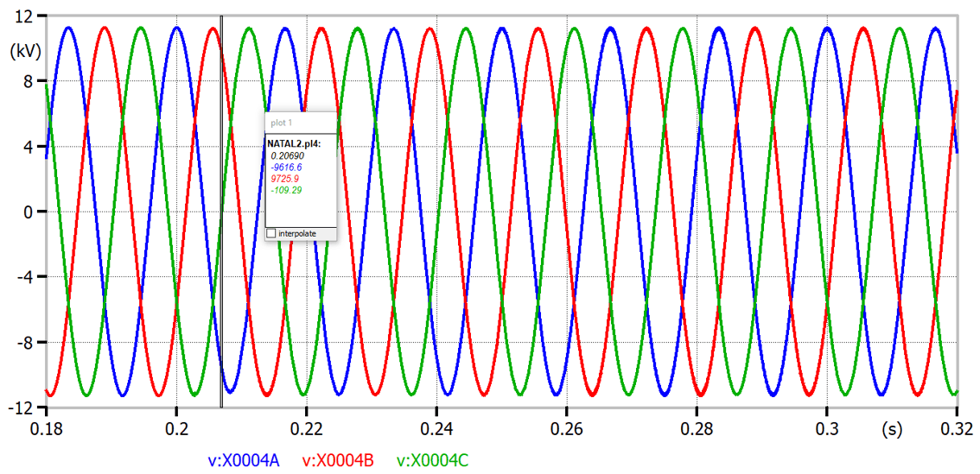Enable the interpolate checkbox
The height and width of the screenshot is (474, 980).
pos(271,233)
